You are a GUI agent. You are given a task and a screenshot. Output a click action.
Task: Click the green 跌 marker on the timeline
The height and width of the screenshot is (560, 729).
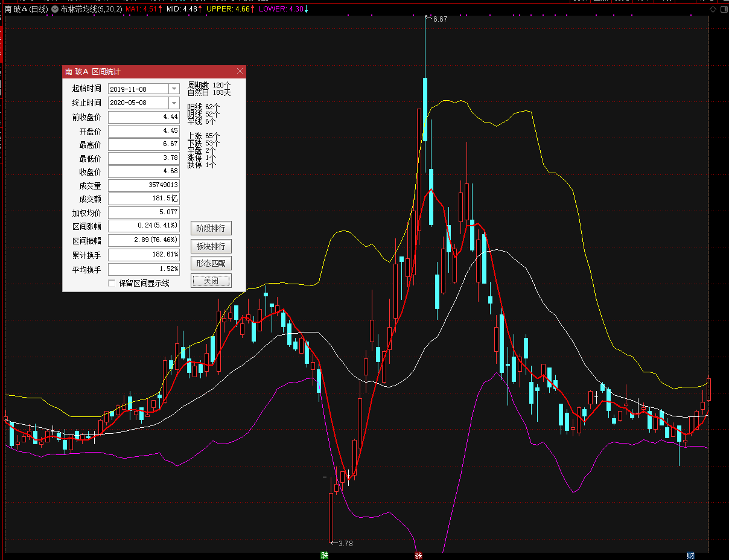click(325, 555)
